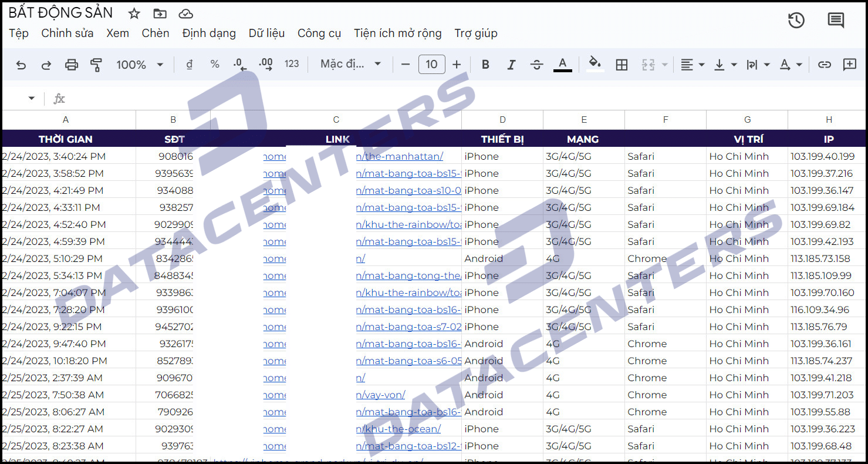Screen dimensions: 868x464
Task: Open the n/the-manhattan/ link
Action: (x=400, y=156)
